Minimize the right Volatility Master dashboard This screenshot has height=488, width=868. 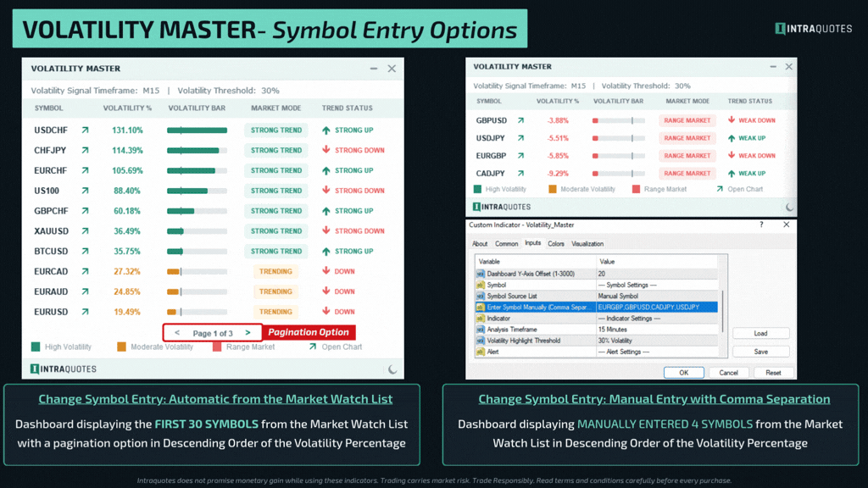773,66
